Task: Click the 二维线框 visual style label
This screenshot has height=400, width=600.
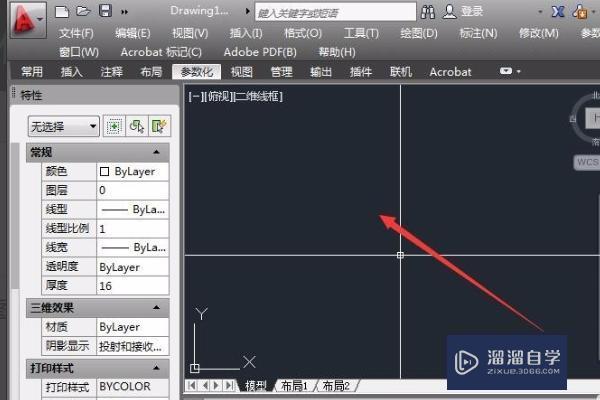Action: pyautogui.click(x=259, y=96)
